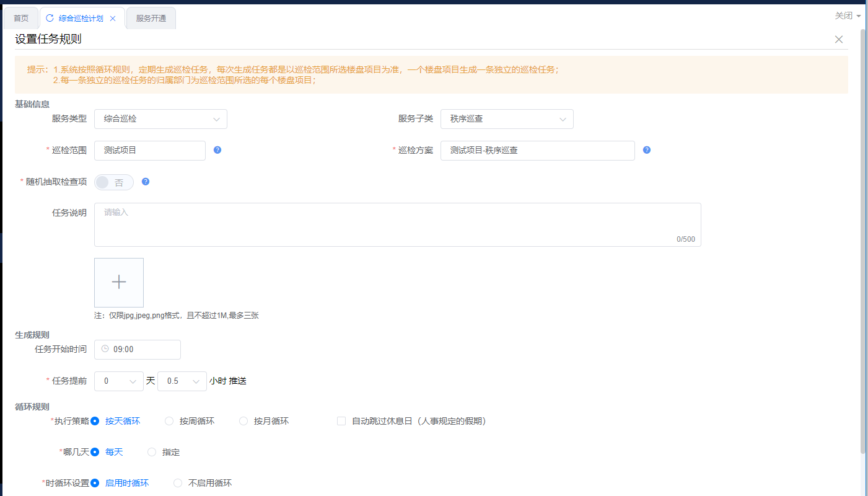Open the 服务类型 dropdown

(160, 118)
